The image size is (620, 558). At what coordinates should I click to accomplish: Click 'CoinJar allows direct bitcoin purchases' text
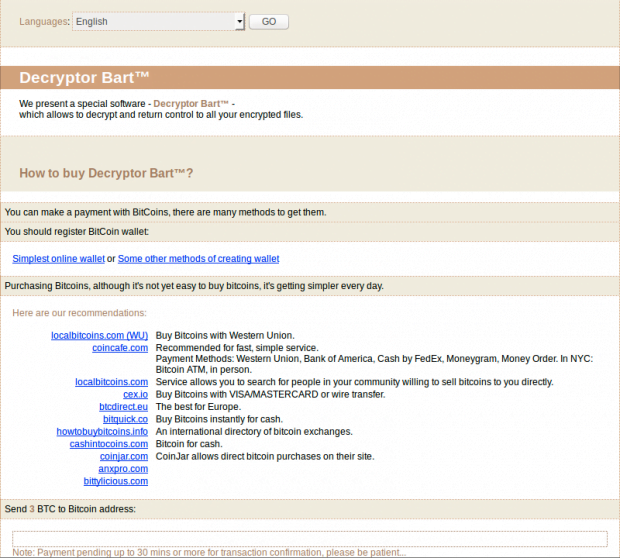pos(265,456)
